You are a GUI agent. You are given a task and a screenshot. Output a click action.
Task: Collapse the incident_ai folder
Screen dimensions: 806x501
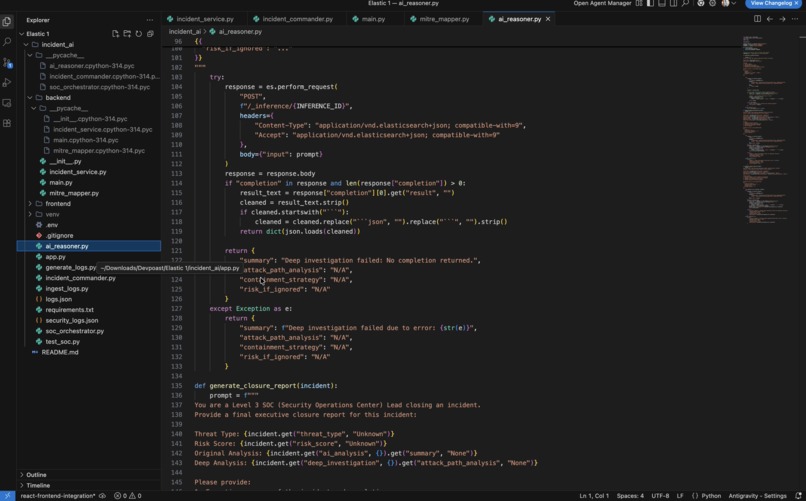89,44
